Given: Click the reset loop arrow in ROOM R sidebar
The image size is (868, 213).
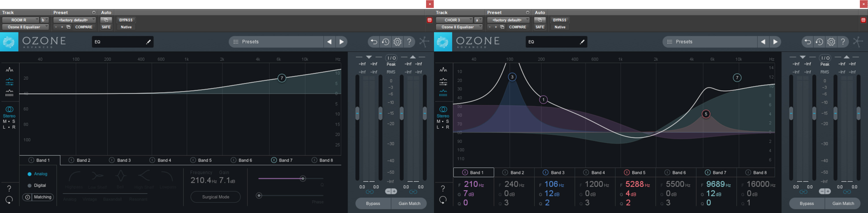Looking at the screenshot, I should coord(9,200).
